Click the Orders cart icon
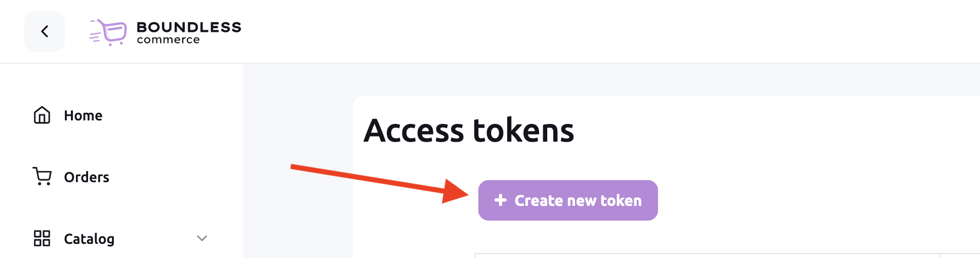Image resolution: width=980 pixels, height=258 pixels. click(x=42, y=177)
